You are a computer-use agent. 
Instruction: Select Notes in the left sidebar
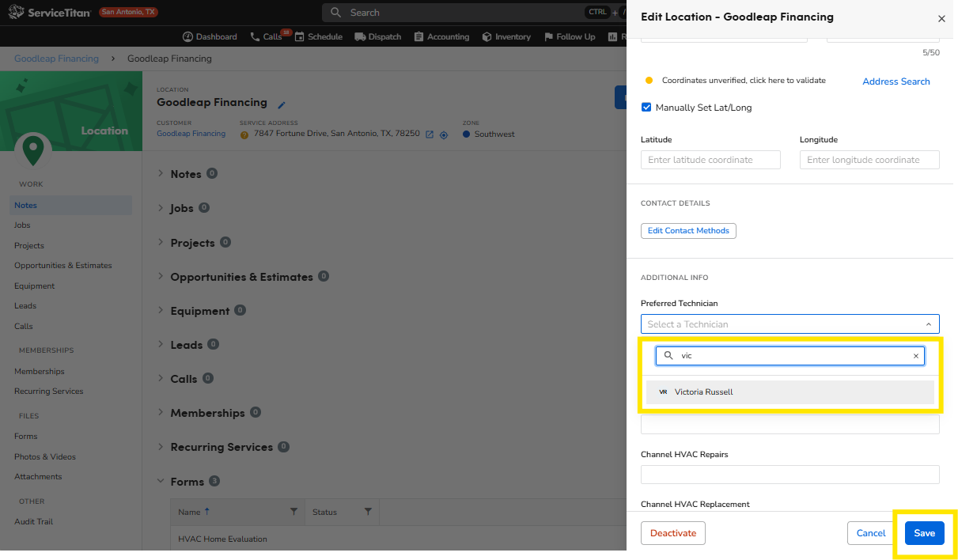coord(71,206)
